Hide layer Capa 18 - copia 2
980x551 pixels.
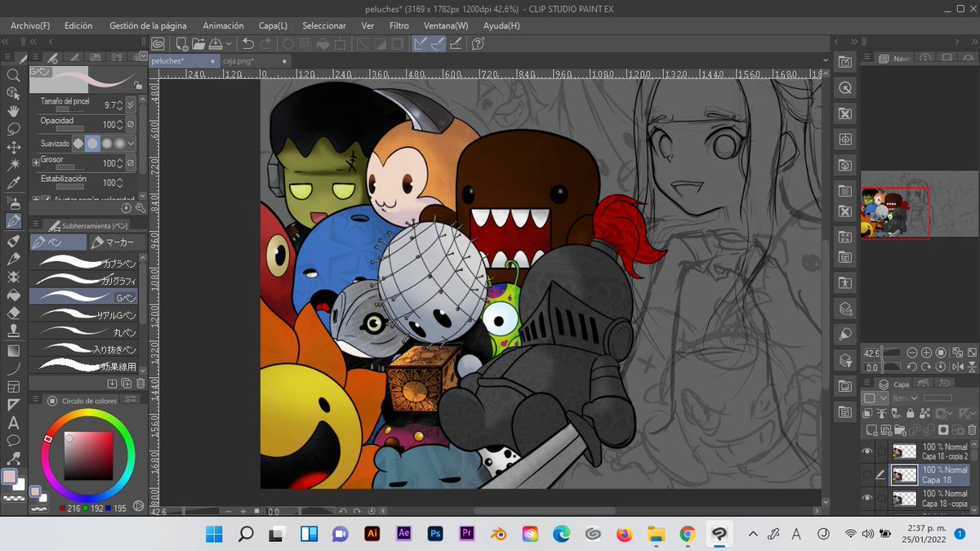click(x=867, y=451)
